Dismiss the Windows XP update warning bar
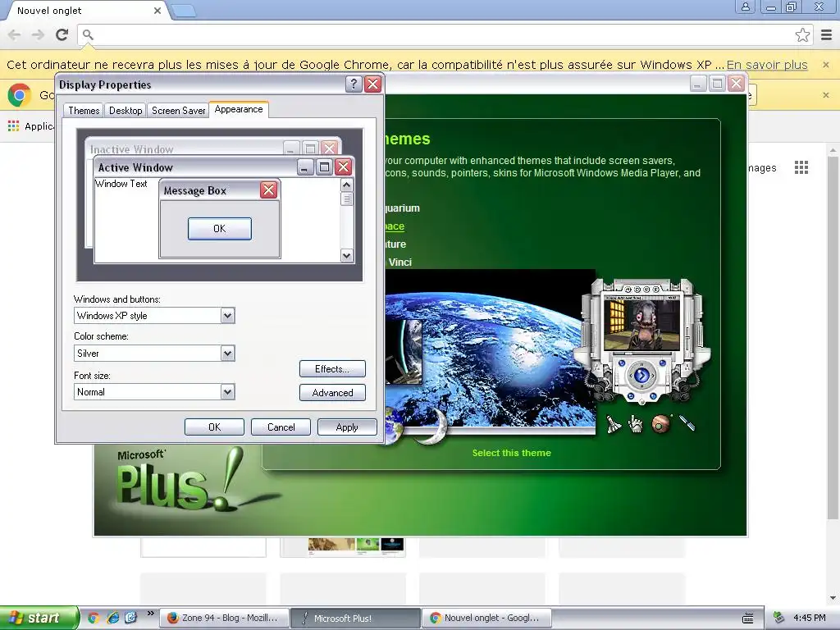The height and width of the screenshot is (630, 840). [x=826, y=65]
